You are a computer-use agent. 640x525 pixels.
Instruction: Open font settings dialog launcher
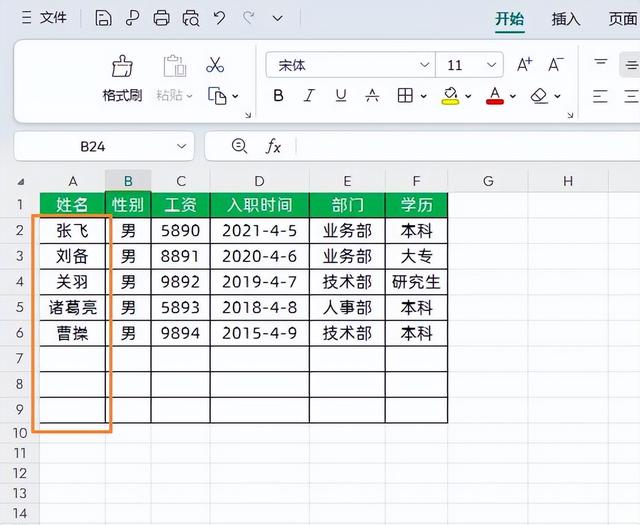tap(570, 116)
